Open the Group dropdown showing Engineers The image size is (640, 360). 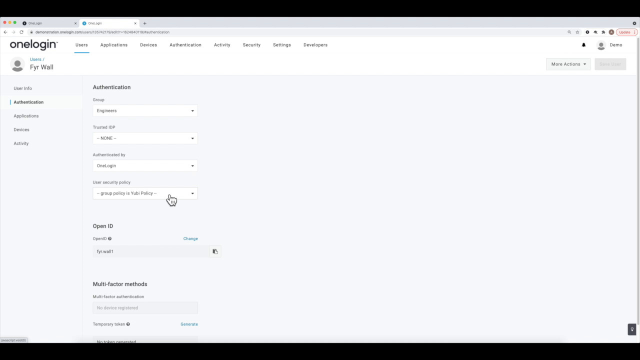pyautogui.click(x=145, y=111)
